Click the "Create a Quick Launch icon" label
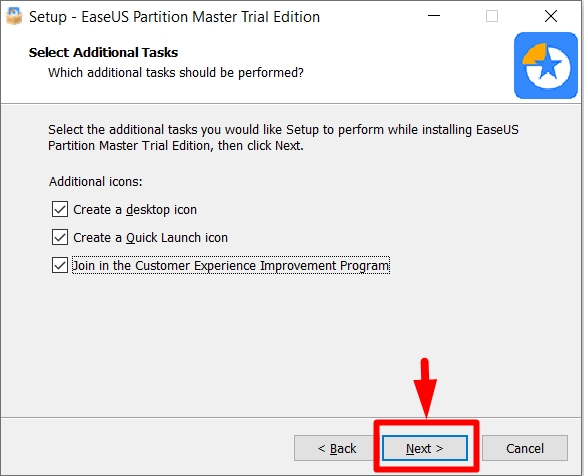Image resolution: width=584 pixels, height=476 pixels. [x=150, y=238]
